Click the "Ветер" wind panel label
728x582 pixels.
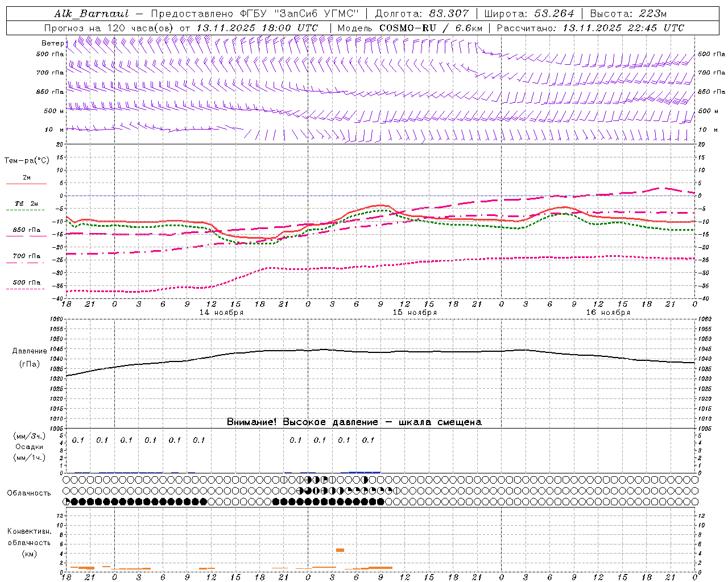(52, 43)
